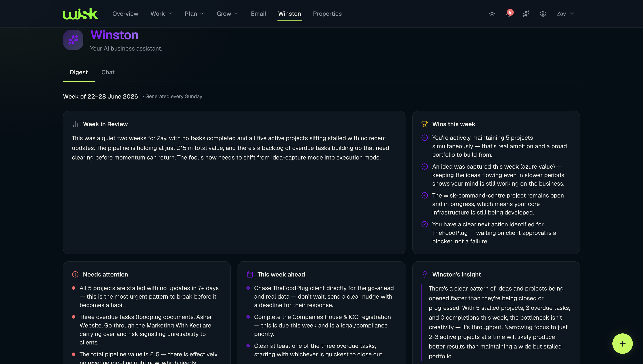Click the trophy icon beside Wins this week
Image resolution: width=643 pixels, height=364 pixels.
[x=424, y=124]
